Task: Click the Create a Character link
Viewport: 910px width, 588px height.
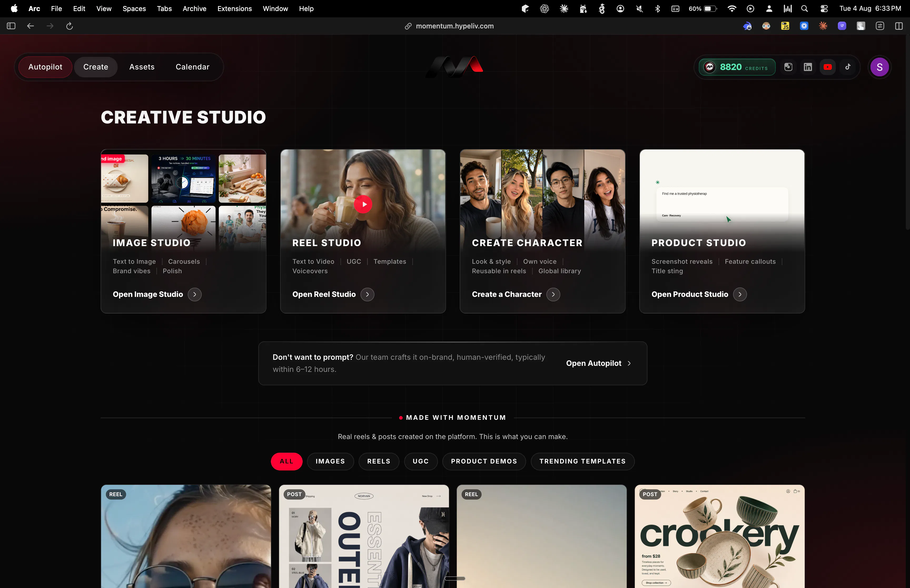Action: (507, 294)
